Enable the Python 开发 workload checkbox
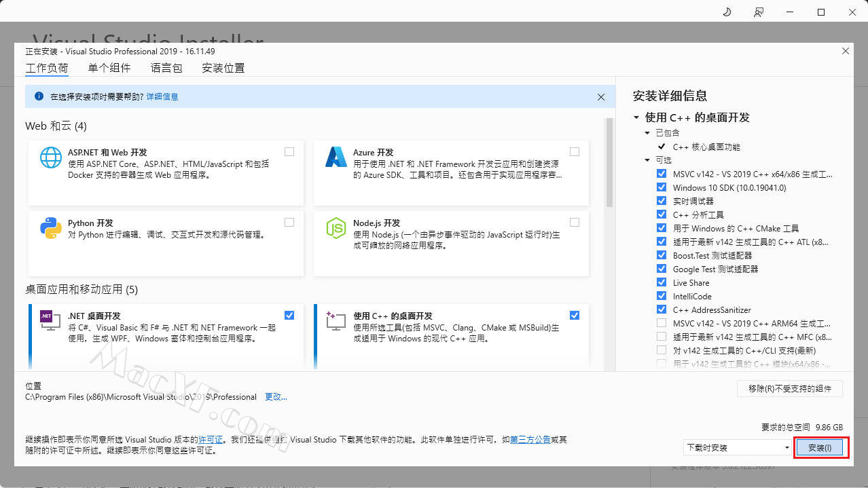Image resolution: width=868 pixels, height=488 pixels. coord(289,223)
